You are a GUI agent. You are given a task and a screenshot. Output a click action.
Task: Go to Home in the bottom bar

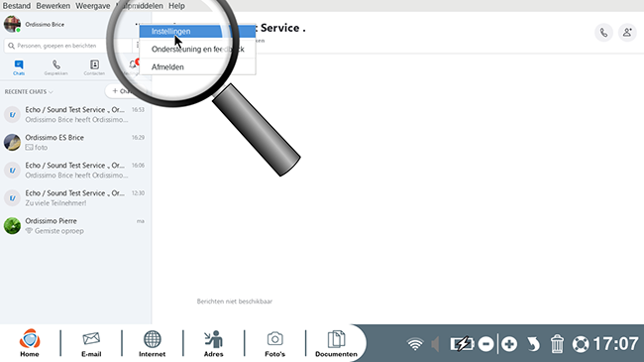[30, 343]
